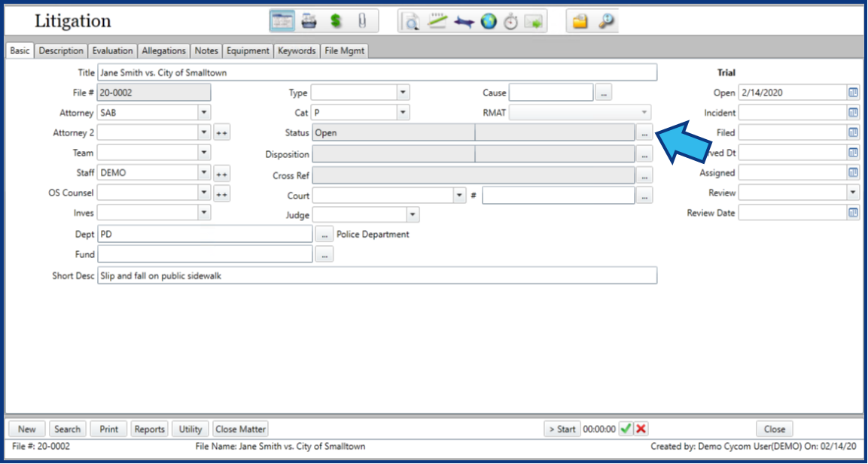Open Disposition lookup ellipsis button

click(644, 154)
